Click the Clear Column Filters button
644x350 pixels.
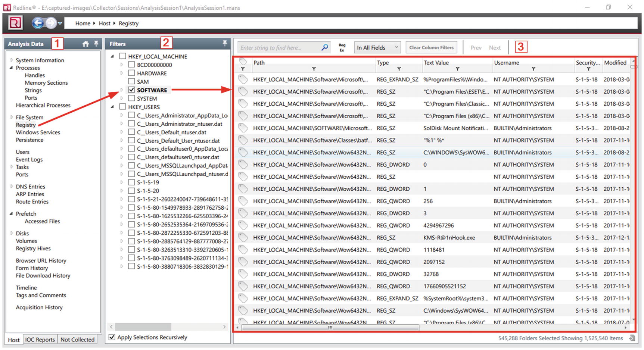431,47
